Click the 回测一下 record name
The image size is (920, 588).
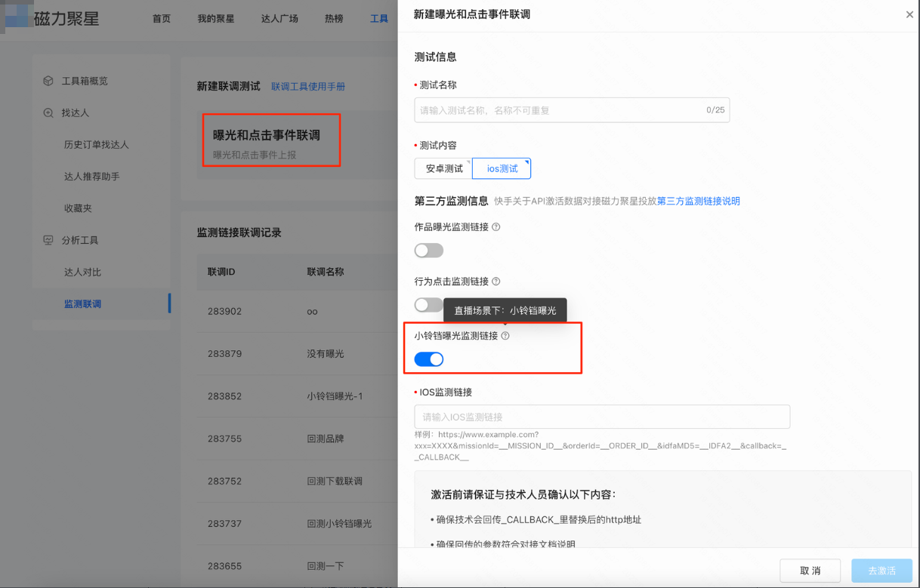(326, 565)
